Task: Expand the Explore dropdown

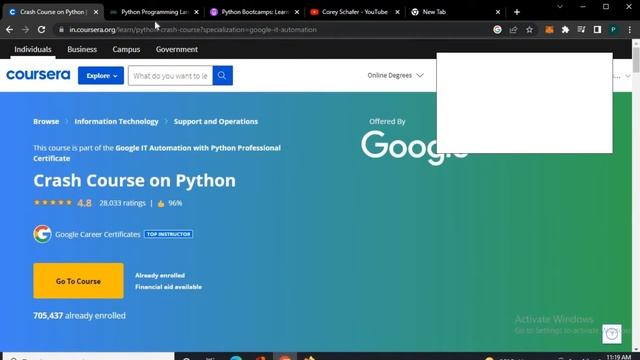Action: click(x=101, y=76)
